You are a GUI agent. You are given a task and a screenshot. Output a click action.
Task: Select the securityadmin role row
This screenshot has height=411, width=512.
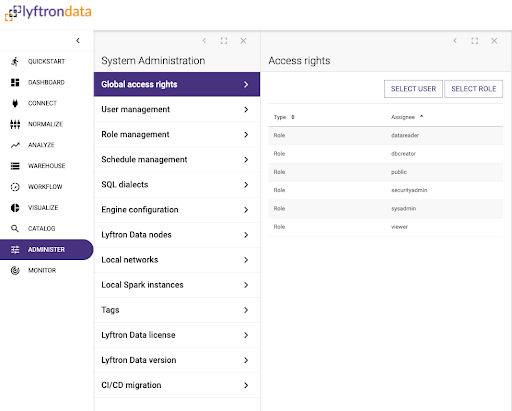click(386, 190)
